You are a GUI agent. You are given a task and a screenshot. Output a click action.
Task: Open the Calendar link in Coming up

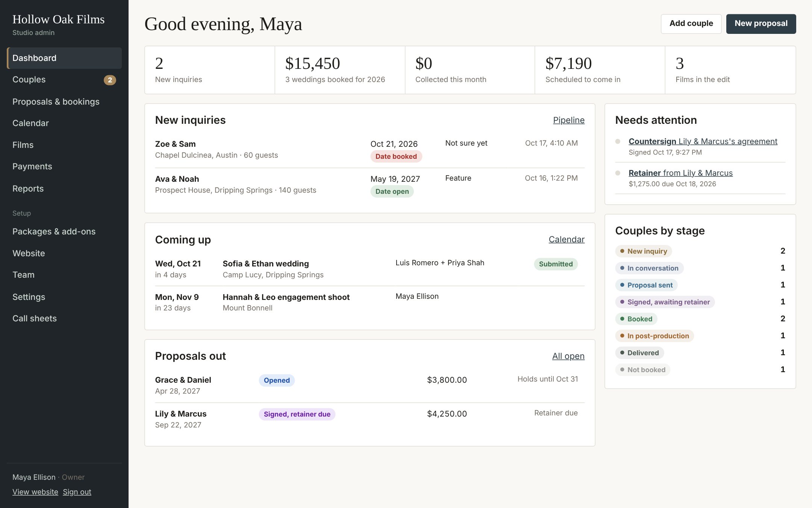pos(567,239)
